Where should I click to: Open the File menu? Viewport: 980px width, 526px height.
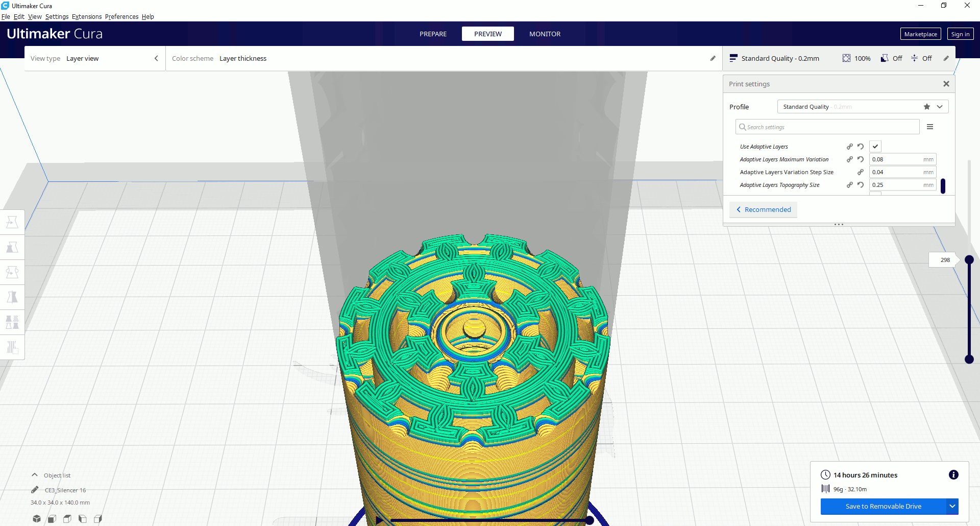[6, 16]
